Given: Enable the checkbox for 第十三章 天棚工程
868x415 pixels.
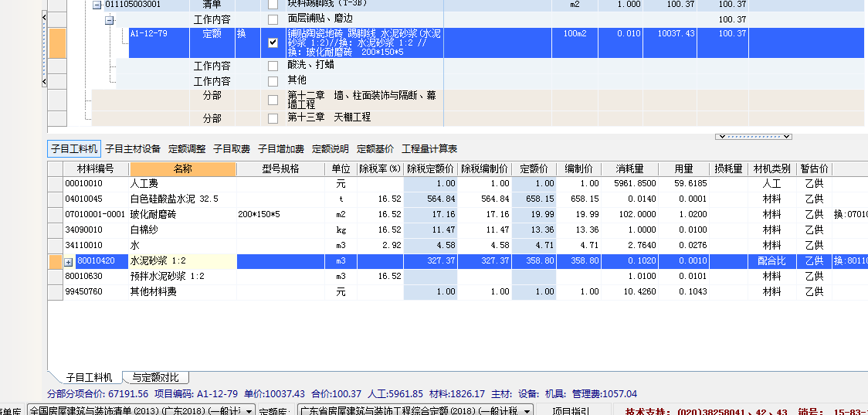Looking at the screenshot, I should pyautogui.click(x=273, y=118).
